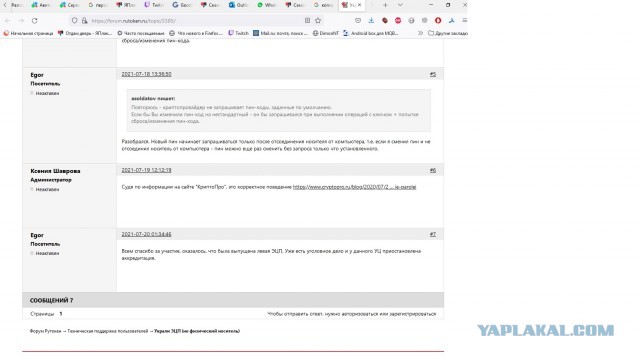
Task: Open the Начальная страница bookmark
Action: click(29, 33)
